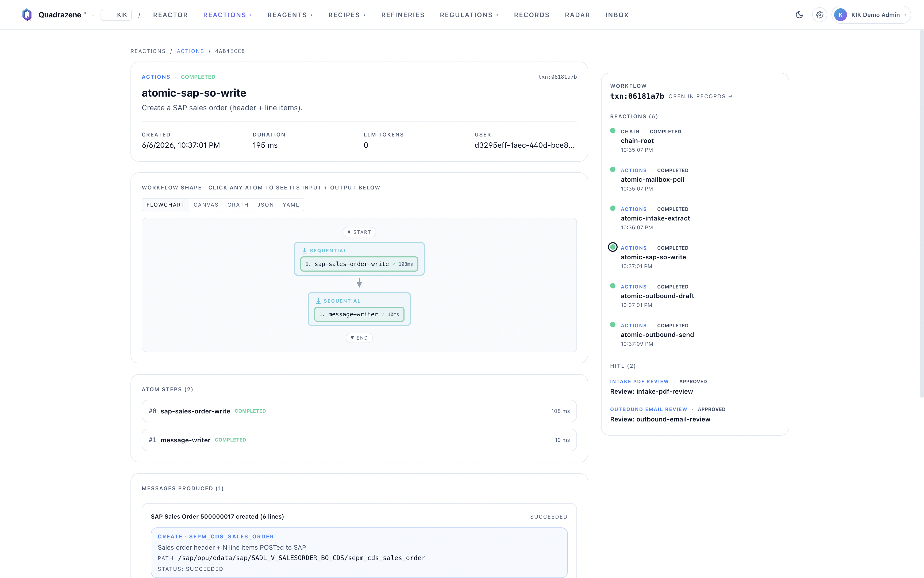Open the Intake PDF Review HITL item
Viewport: 924px width, 578px height.
pos(640,382)
